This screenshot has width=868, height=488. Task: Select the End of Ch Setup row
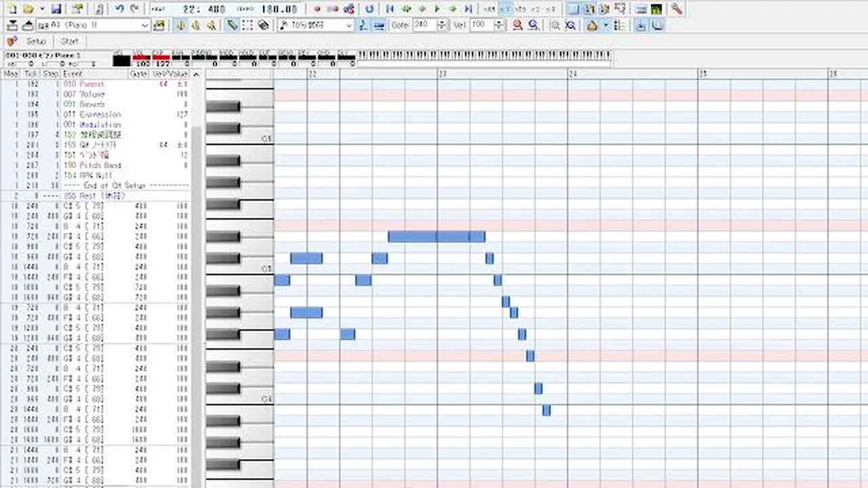point(96,186)
